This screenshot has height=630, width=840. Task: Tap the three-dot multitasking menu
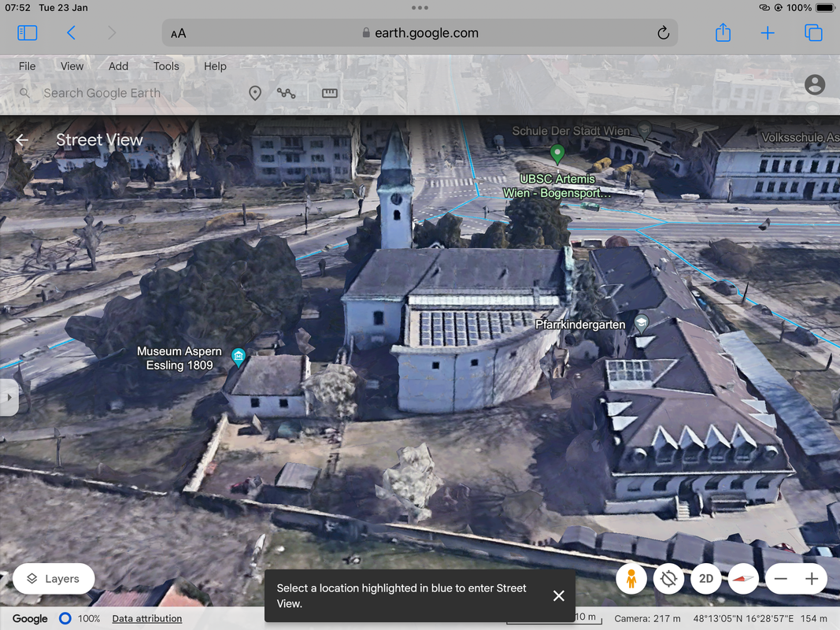pyautogui.click(x=420, y=8)
